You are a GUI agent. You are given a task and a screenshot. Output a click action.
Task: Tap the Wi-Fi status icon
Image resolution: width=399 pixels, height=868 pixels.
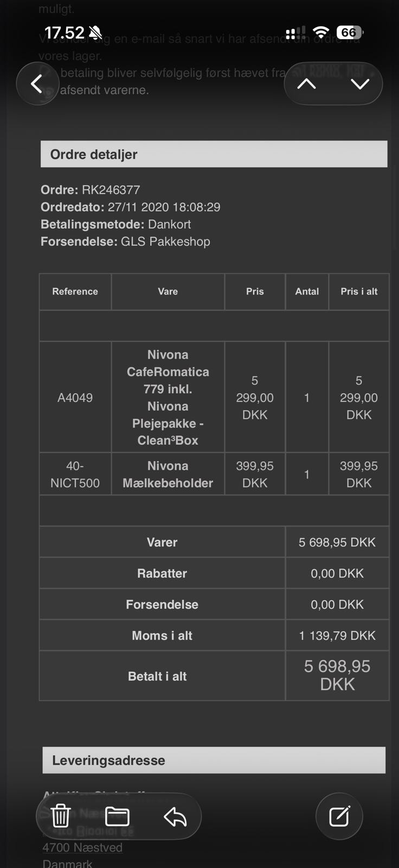pyautogui.click(x=321, y=33)
